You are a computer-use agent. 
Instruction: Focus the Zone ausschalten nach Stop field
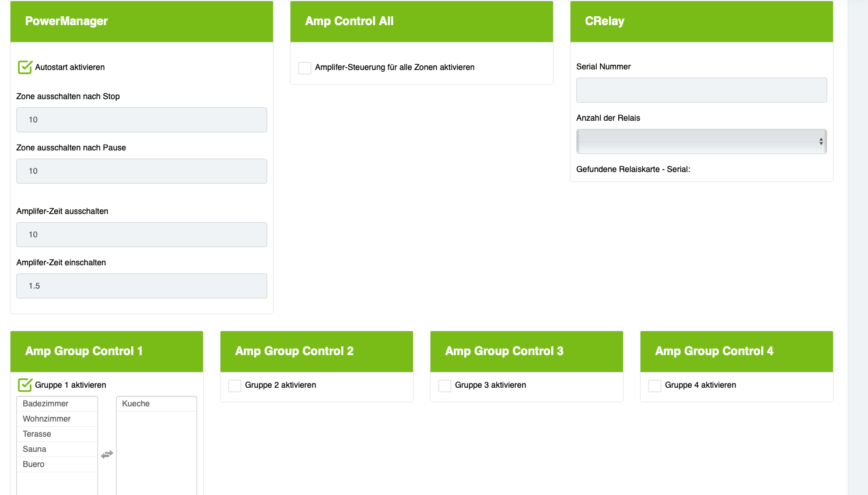click(142, 120)
